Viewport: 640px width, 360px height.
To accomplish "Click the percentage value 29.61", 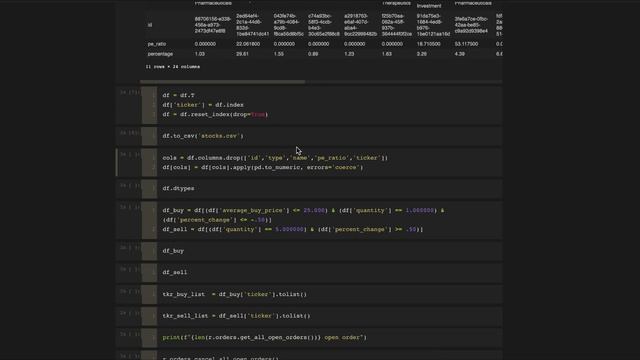I will [x=242, y=54].
